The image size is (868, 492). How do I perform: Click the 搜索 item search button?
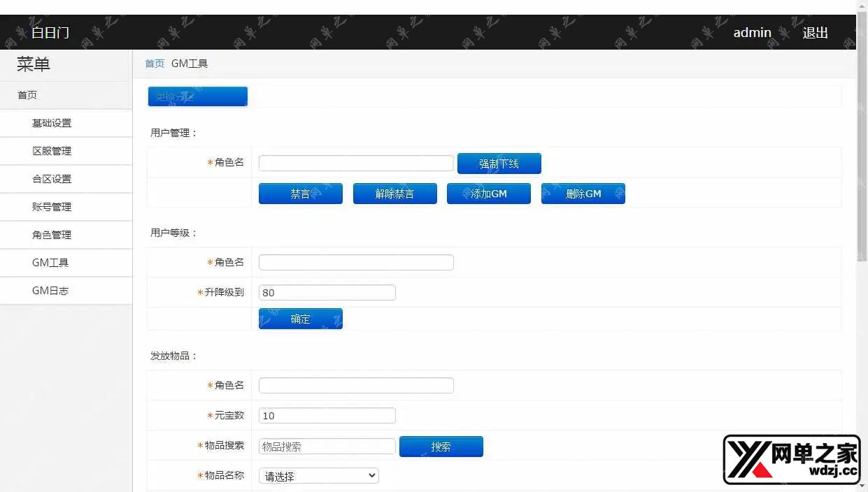click(441, 447)
